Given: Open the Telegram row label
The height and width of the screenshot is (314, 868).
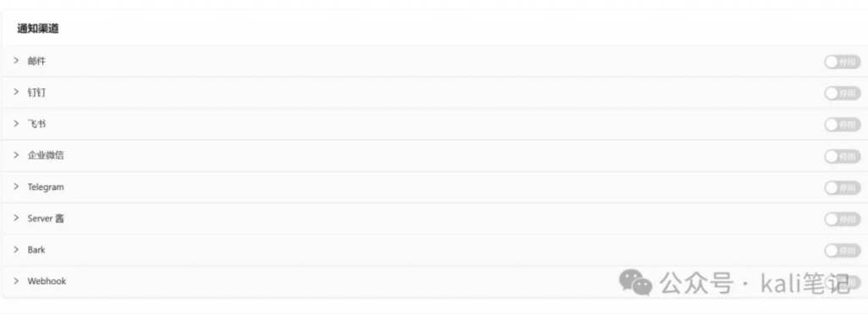Looking at the screenshot, I should coord(46,188).
